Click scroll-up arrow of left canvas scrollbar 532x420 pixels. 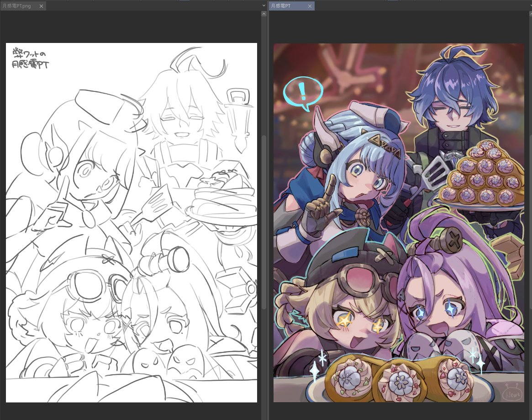(x=264, y=14)
